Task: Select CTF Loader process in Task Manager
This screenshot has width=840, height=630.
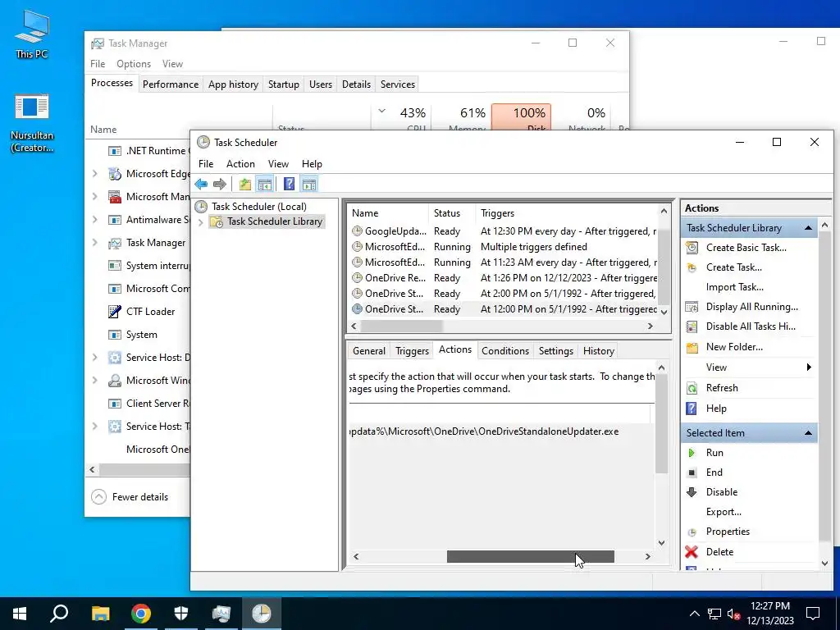Action: point(150,312)
